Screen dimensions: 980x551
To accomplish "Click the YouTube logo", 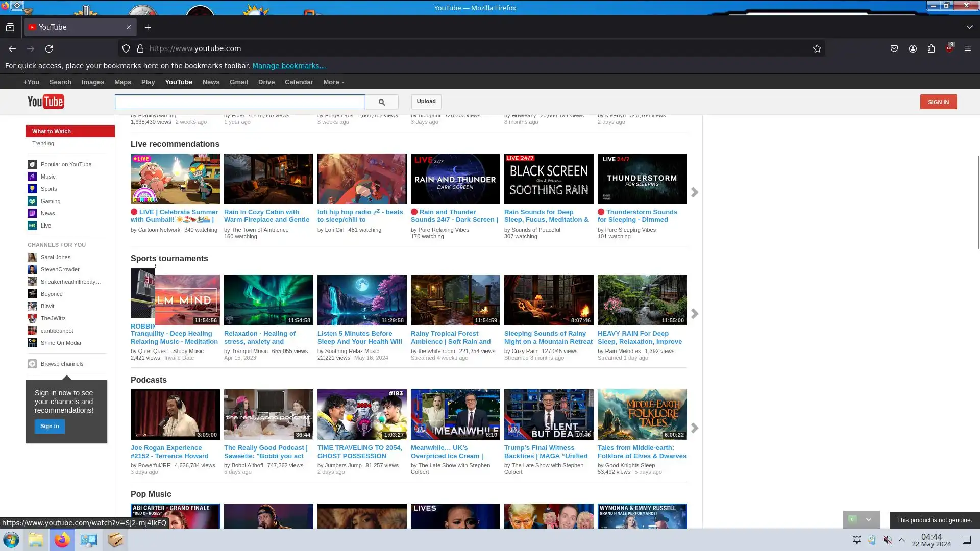I will [x=45, y=102].
